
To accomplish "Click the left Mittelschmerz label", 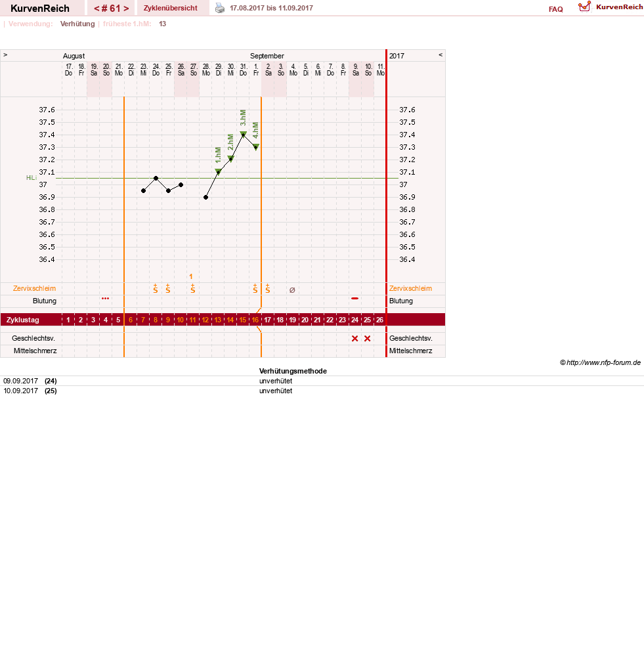I will 35,351.
